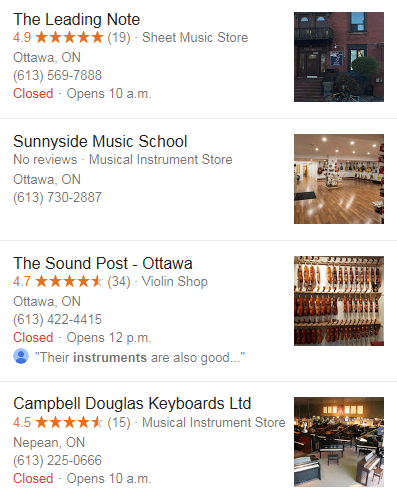This screenshot has height=502, width=397.
Task: Select phone number (613) 422-4415
Action: (x=57, y=320)
